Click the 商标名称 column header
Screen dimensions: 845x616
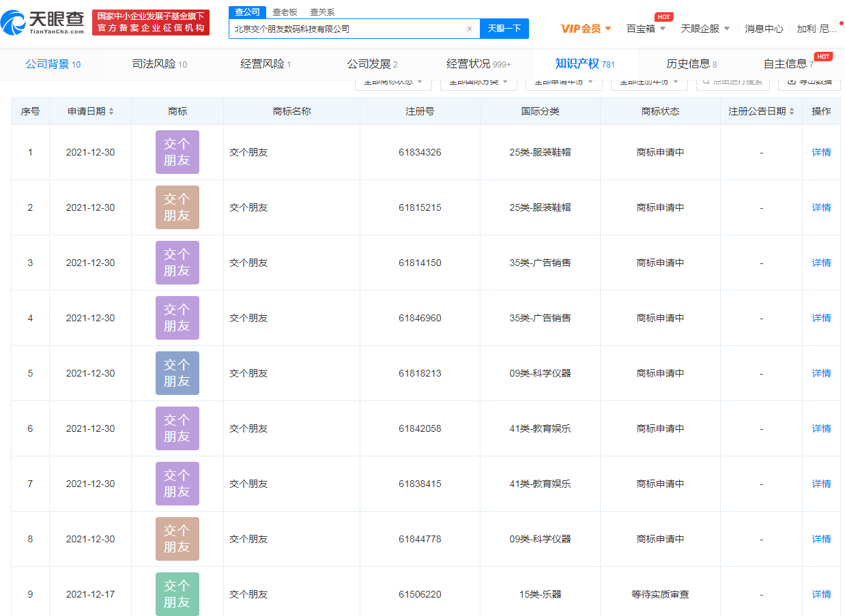(291, 111)
